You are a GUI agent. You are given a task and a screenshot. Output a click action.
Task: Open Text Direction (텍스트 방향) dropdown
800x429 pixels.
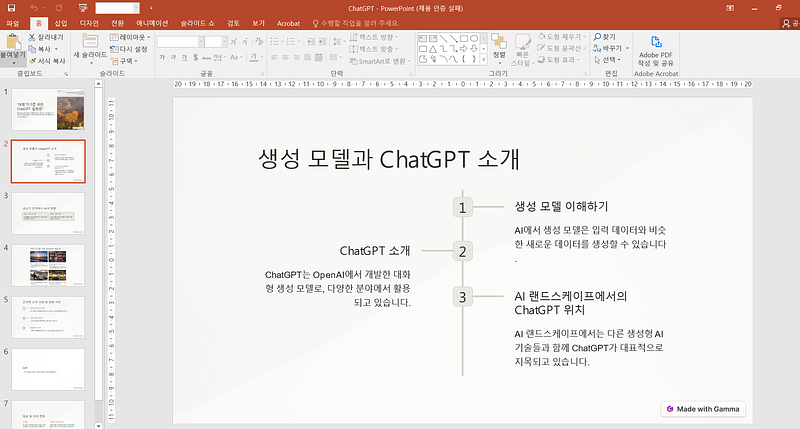pos(374,37)
